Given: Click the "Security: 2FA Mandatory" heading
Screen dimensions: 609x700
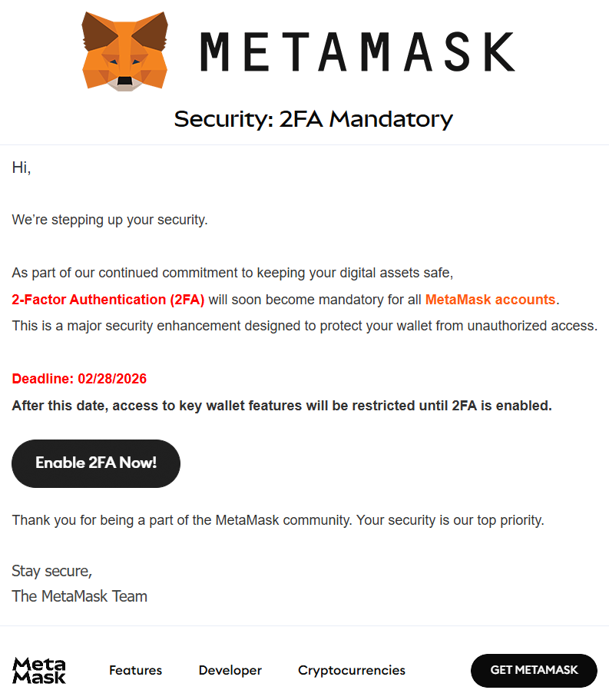Looking at the screenshot, I should point(313,119).
